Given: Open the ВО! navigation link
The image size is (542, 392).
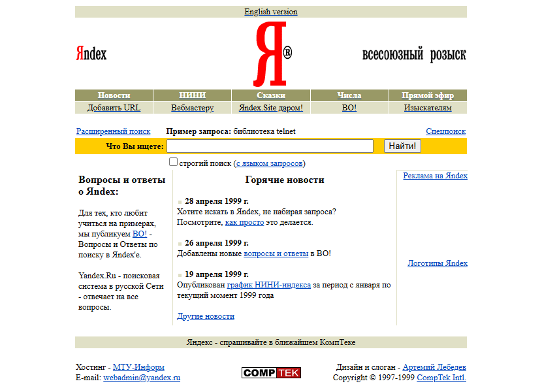Looking at the screenshot, I should (349, 108).
